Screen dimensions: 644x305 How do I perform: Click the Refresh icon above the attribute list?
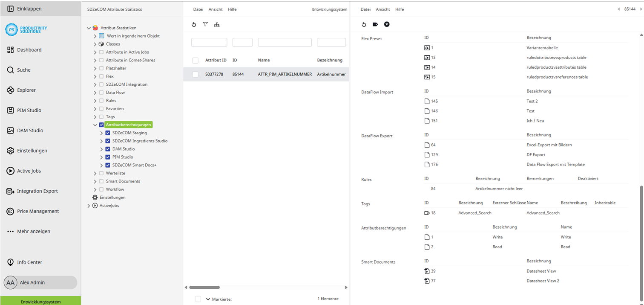194,24
